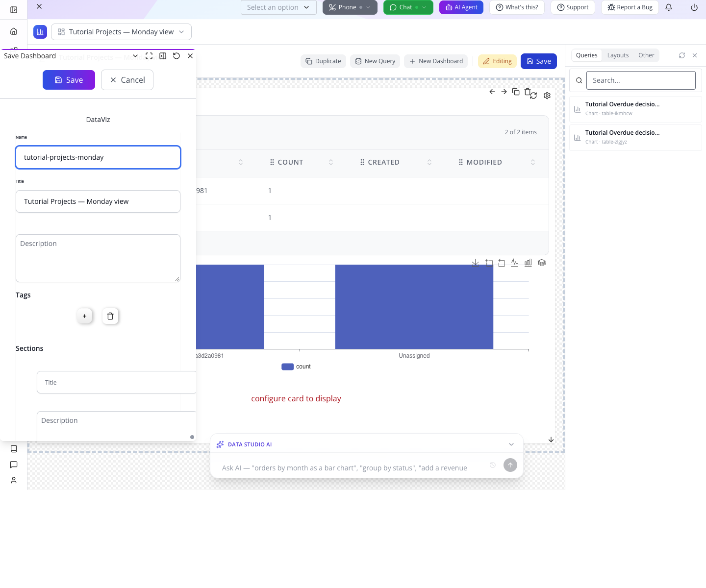Create a New Query
This screenshot has height=588, width=706.
tap(375, 61)
